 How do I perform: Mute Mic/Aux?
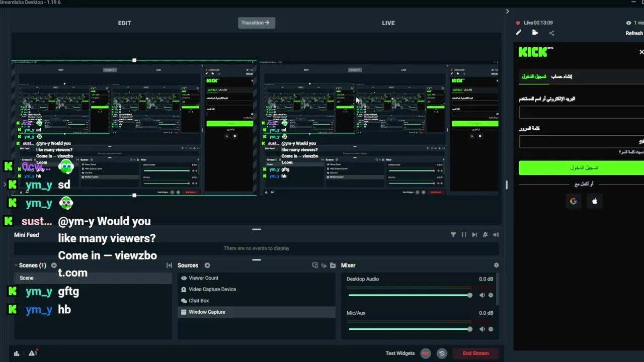tap(482, 329)
